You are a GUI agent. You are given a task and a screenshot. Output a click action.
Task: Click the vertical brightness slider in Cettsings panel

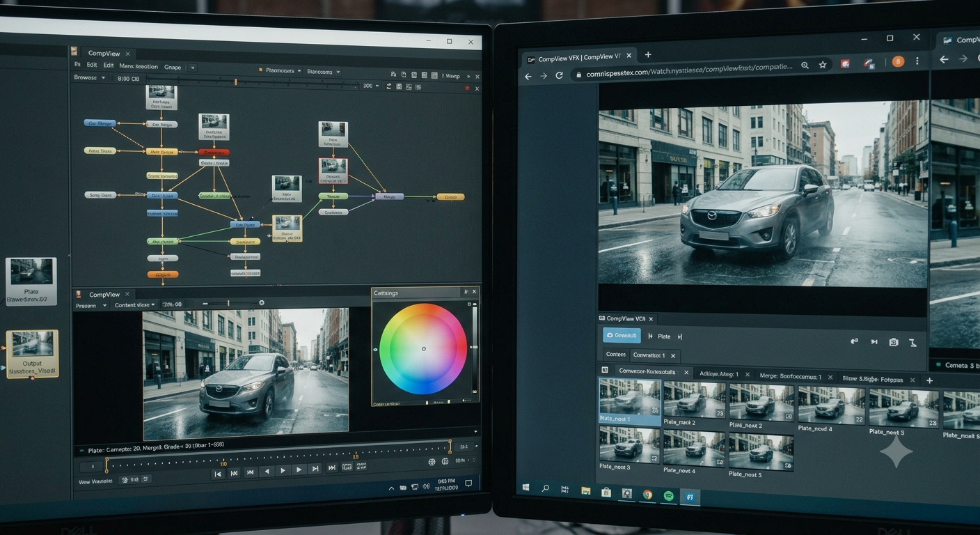pyautogui.click(x=475, y=347)
